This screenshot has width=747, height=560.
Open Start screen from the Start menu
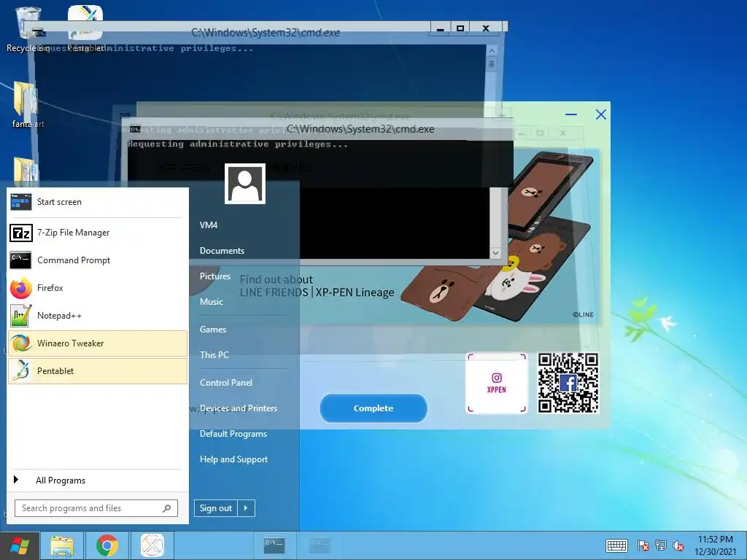[x=97, y=202]
